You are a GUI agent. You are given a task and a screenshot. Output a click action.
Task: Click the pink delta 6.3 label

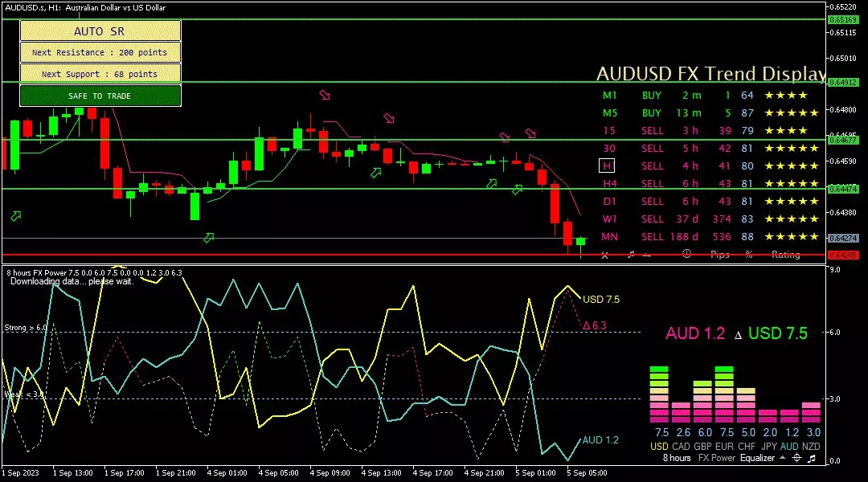(595, 325)
